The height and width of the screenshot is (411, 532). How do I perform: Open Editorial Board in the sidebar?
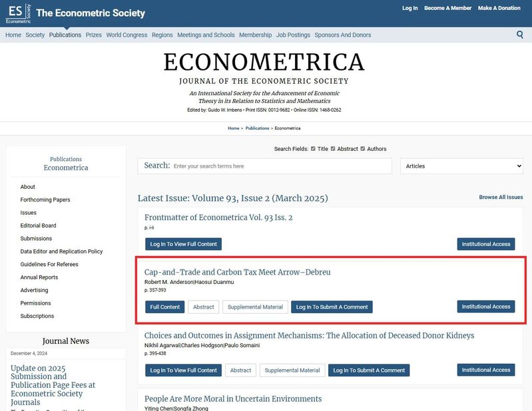tap(39, 225)
